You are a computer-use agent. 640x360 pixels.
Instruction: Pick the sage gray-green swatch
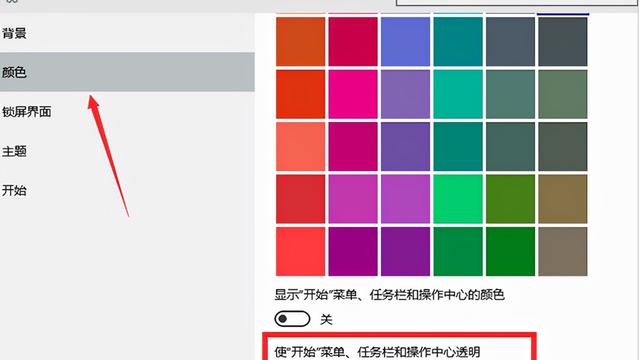(x=563, y=94)
